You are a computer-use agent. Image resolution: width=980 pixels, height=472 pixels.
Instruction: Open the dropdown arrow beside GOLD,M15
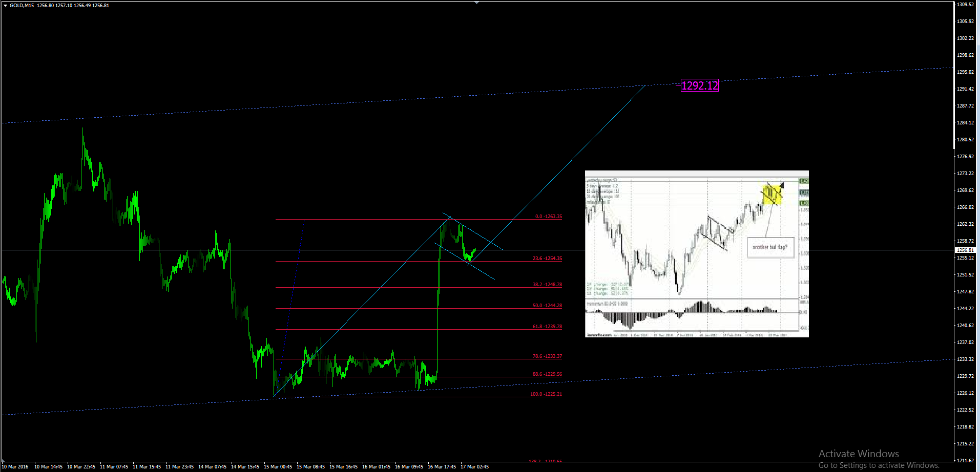pyautogui.click(x=5, y=6)
